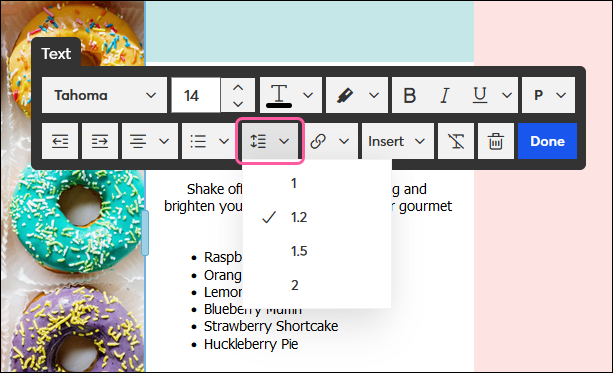The height and width of the screenshot is (373, 613).
Task: Click the highlighter color icon
Action: [x=344, y=95]
